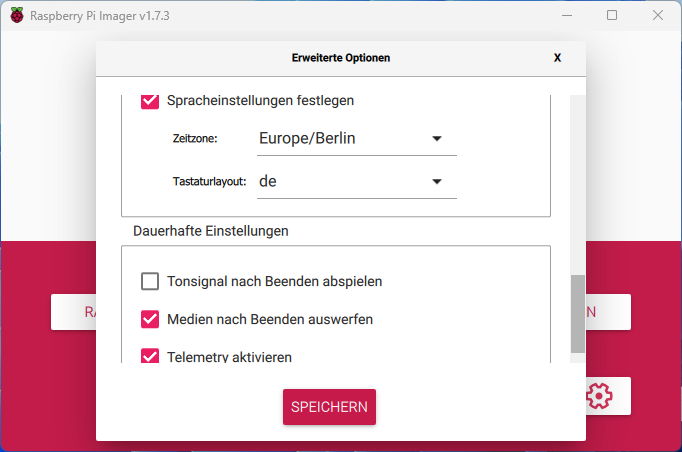Enable Tonsignal nach Beenden abspielen
Image resolution: width=682 pixels, height=452 pixels.
[150, 281]
